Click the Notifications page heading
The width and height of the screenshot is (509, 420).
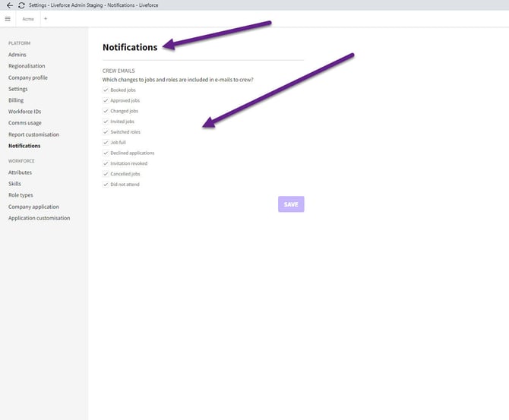tap(130, 47)
